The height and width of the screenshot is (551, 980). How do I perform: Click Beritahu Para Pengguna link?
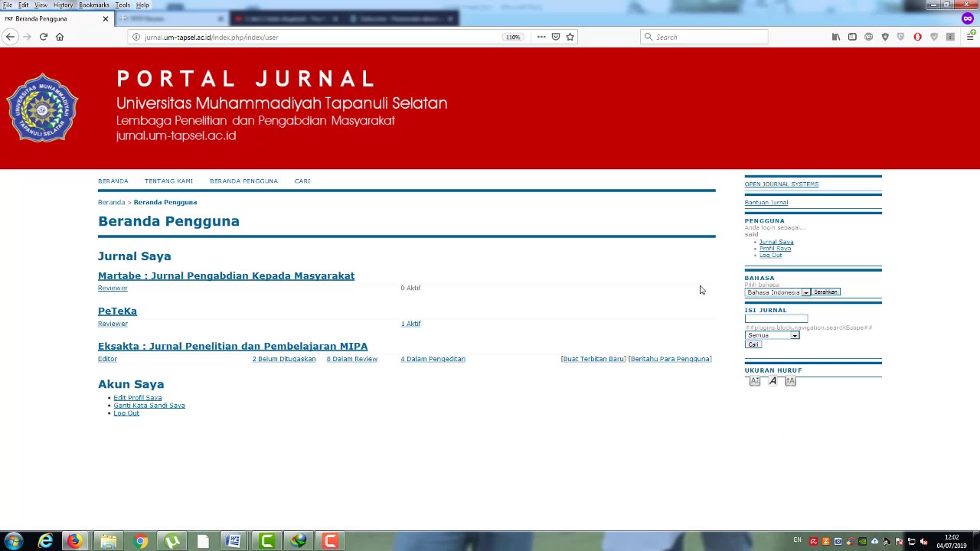click(x=670, y=359)
